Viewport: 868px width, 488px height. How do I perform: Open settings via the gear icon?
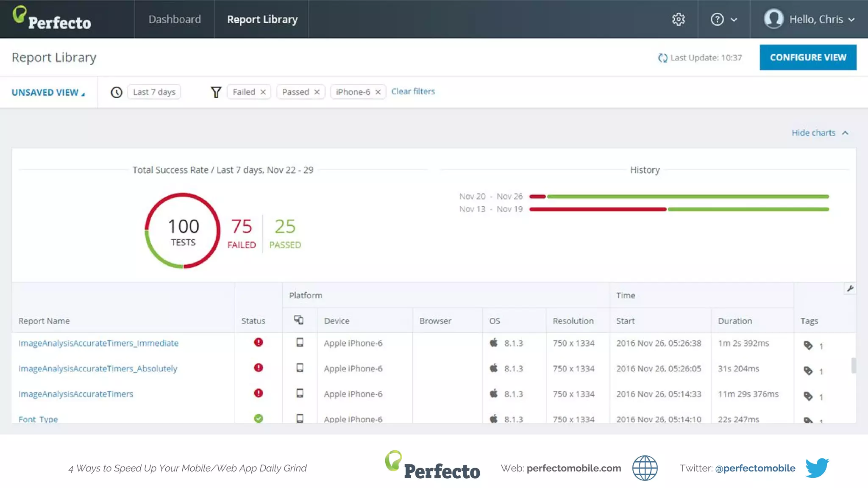(678, 19)
